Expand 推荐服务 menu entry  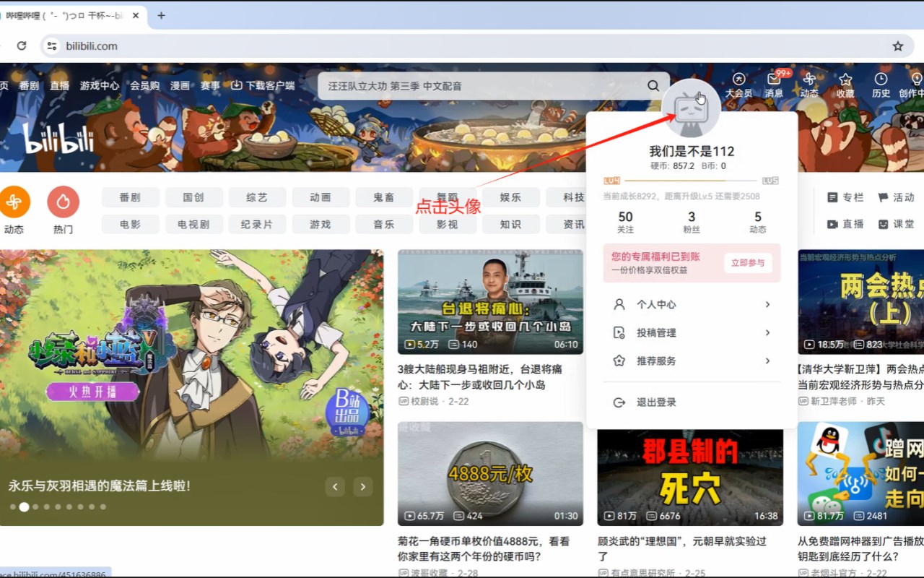point(692,361)
